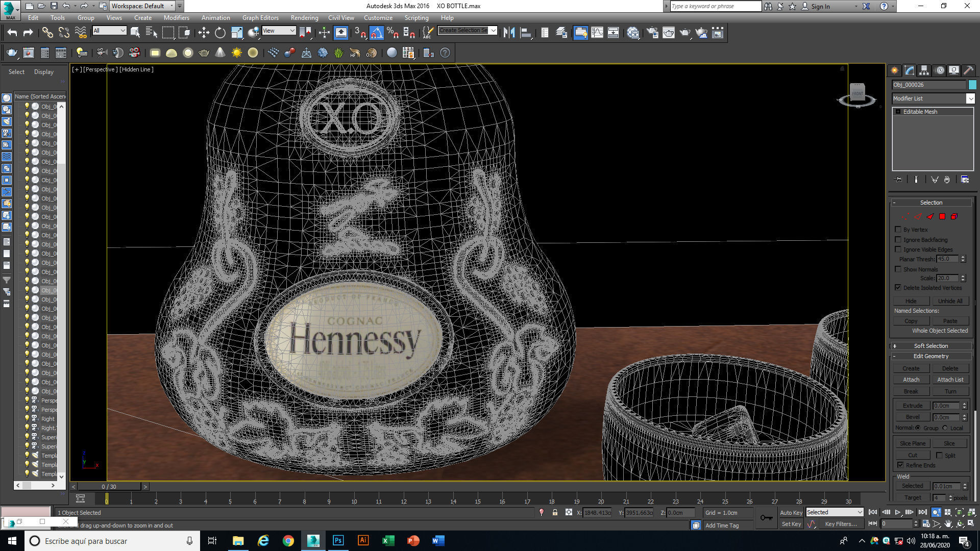This screenshot has width=980, height=551.
Task: Open the Scripting menu
Action: 416,18
